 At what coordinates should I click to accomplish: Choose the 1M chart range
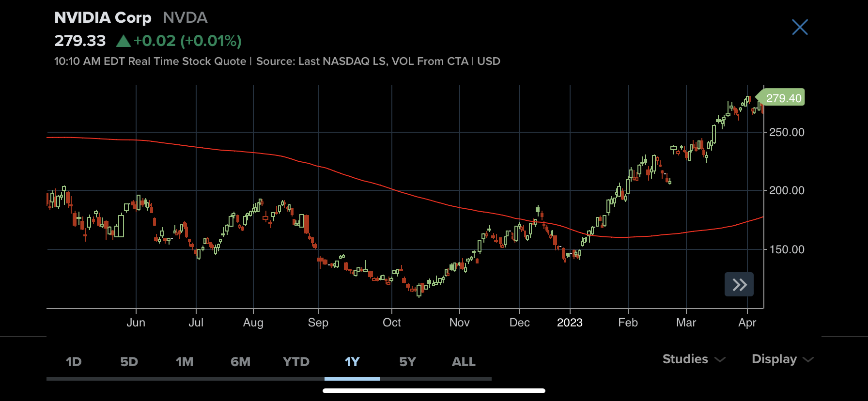185,362
